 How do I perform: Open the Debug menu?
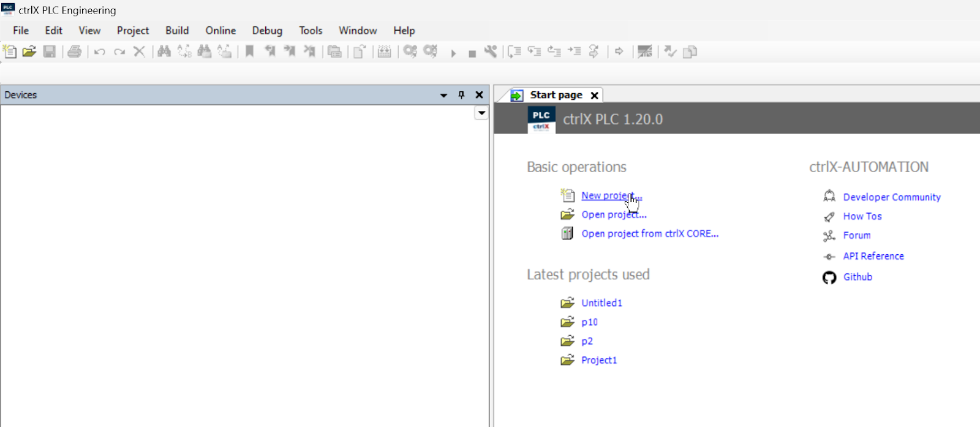pyautogui.click(x=267, y=30)
